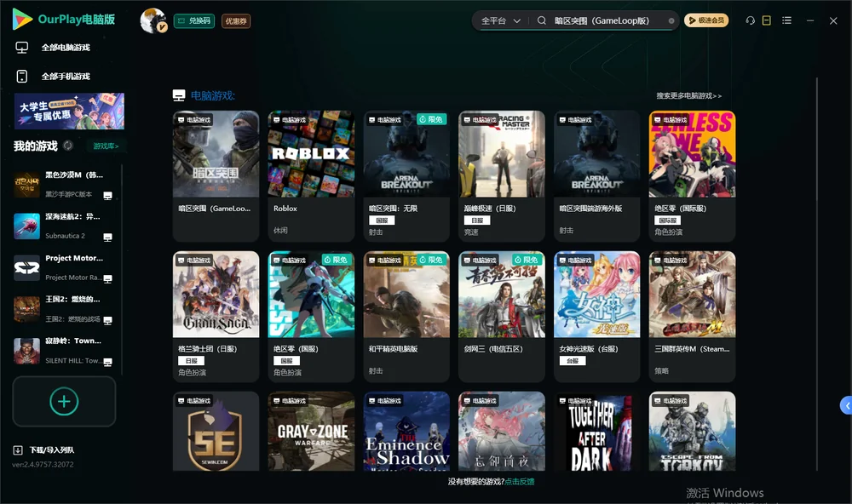Click the 限免 badge on 暗区突围: 无限
Image resolution: width=852 pixels, height=504 pixels.
(431, 119)
